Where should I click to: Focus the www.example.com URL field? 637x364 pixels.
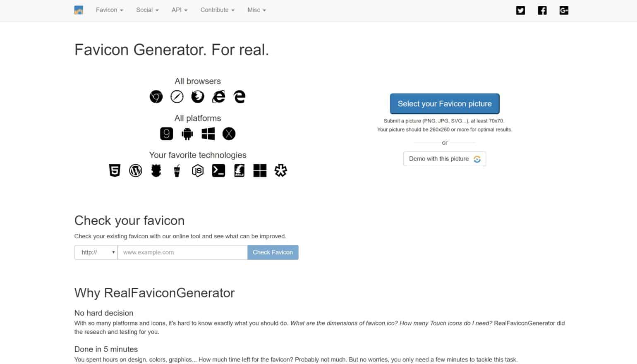coord(182,252)
